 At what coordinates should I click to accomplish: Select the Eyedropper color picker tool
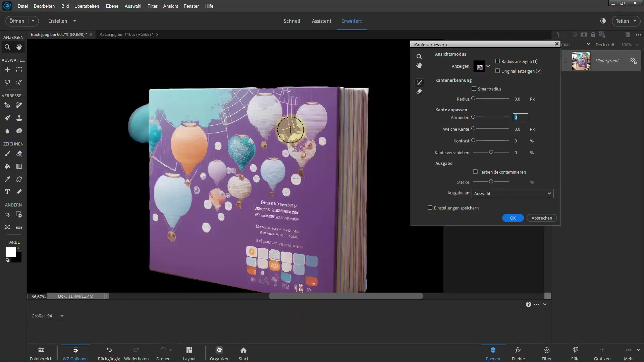coord(7,179)
